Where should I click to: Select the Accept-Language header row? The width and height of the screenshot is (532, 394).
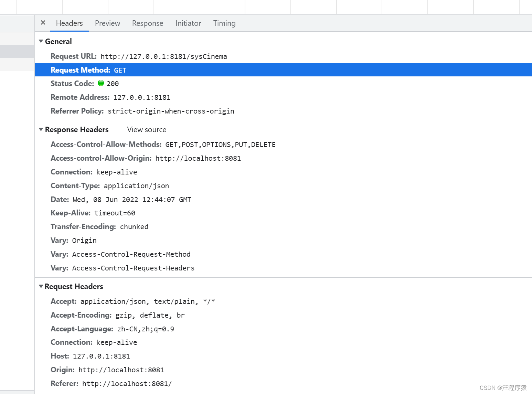pos(284,329)
